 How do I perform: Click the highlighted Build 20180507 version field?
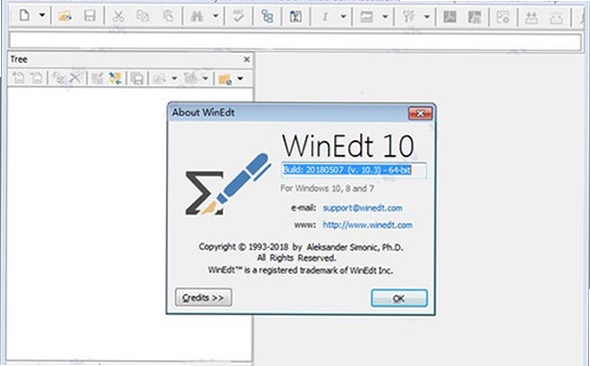(x=354, y=170)
